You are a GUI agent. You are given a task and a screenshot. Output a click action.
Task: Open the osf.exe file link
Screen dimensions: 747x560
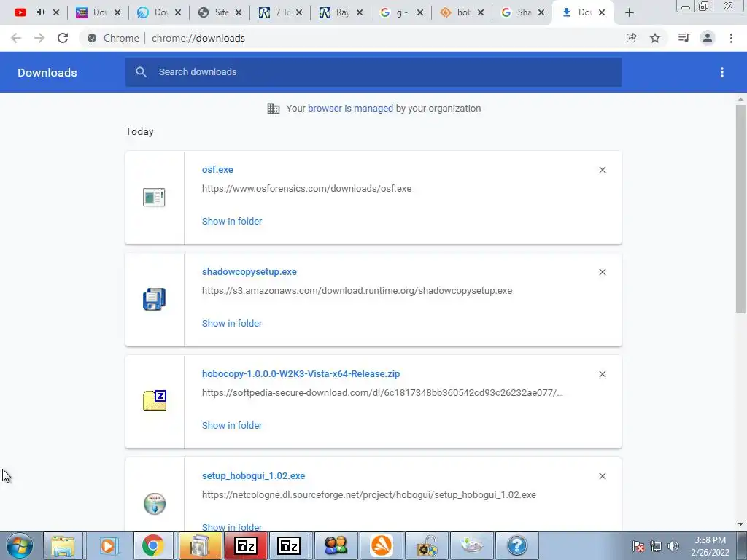pyautogui.click(x=217, y=169)
